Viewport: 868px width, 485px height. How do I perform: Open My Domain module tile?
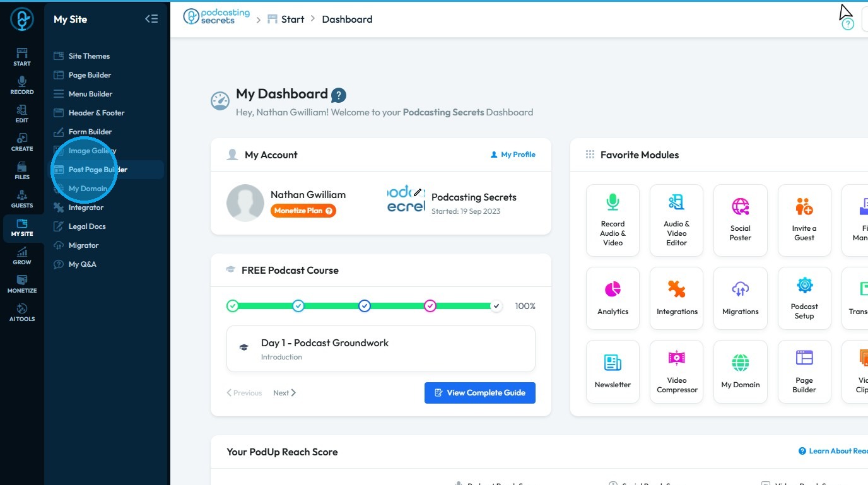(741, 372)
